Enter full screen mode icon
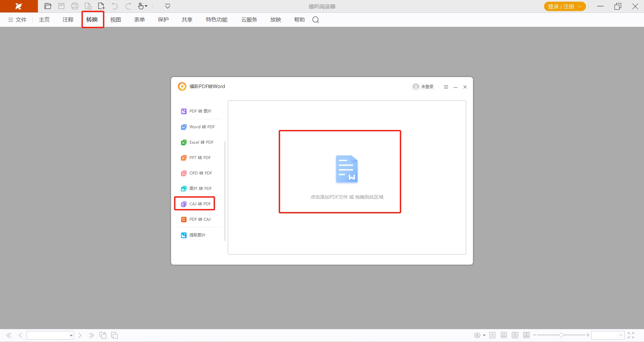 [x=631, y=335]
